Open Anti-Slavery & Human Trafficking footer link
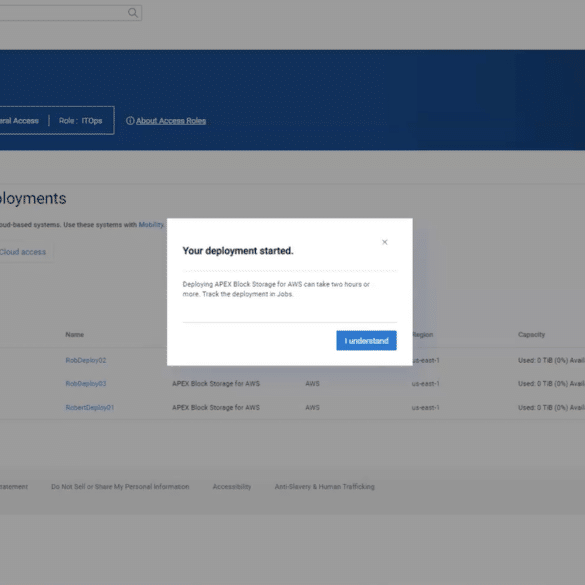Screen dimensions: 585x585 click(x=325, y=487)
